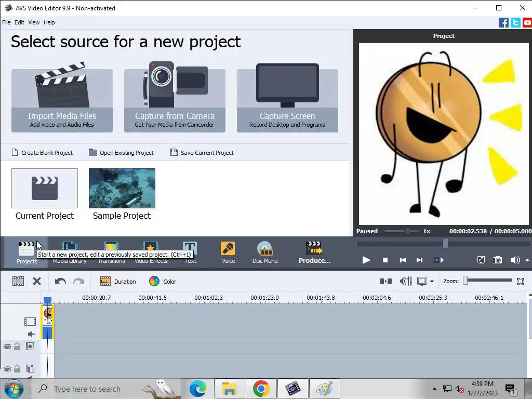
Task: Click Save Current Project
Action: point(202,153)
